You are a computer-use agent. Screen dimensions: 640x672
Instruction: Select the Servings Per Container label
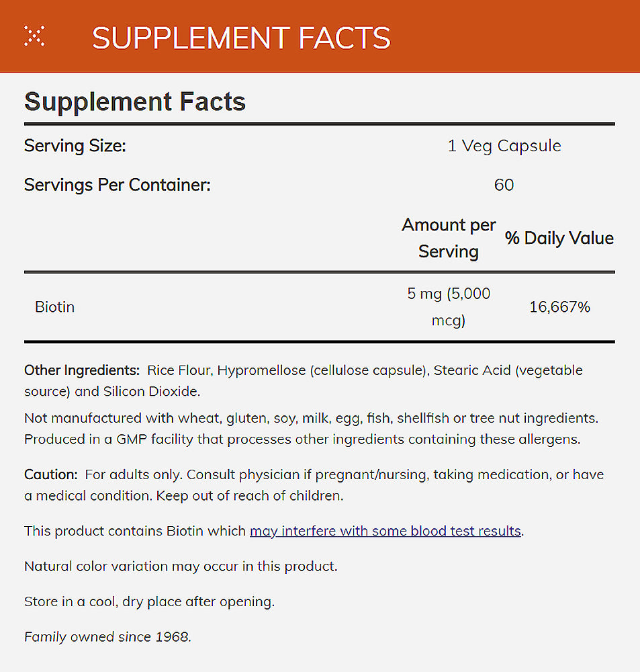pyautogui.click(x=118, y=185)
